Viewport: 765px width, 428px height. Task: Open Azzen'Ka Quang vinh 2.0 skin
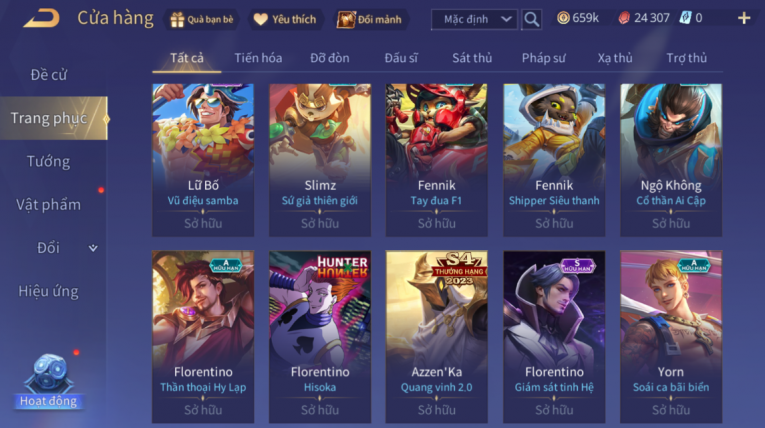(x=436, y=337)
